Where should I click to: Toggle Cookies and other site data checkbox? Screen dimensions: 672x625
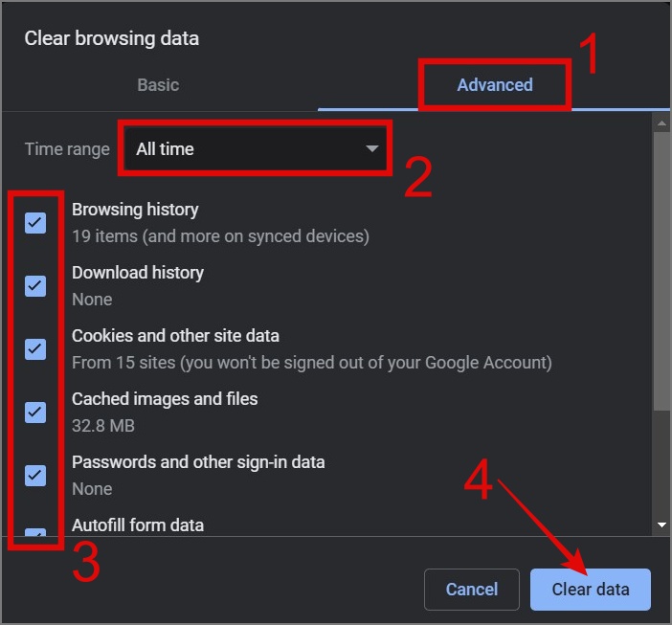(x=35, y=349)
